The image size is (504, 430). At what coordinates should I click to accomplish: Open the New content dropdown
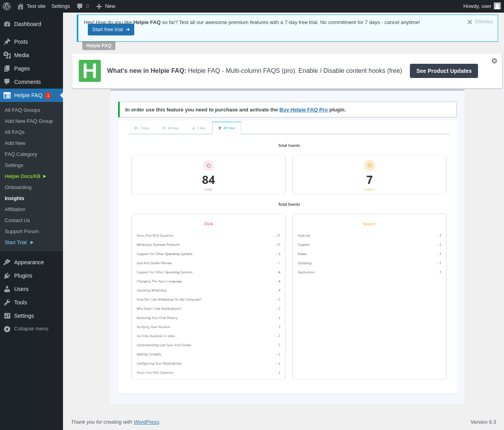tap(106, 6)
